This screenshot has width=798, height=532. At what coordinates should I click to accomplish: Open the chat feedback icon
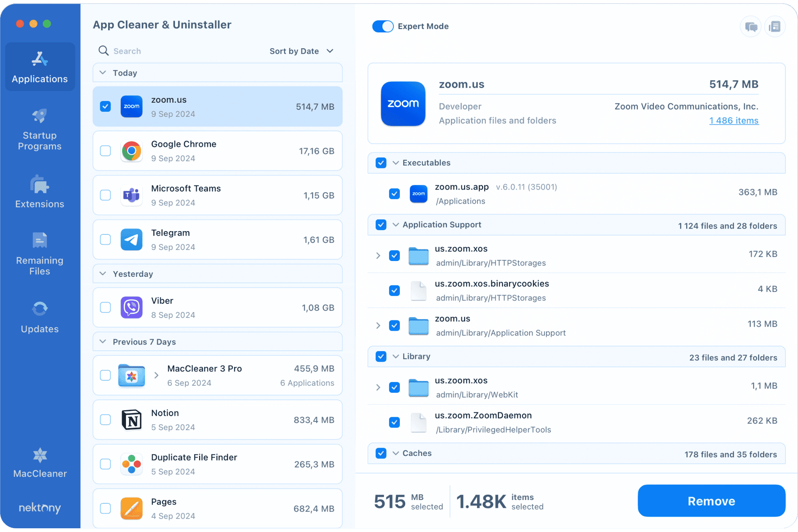[751, 27]
